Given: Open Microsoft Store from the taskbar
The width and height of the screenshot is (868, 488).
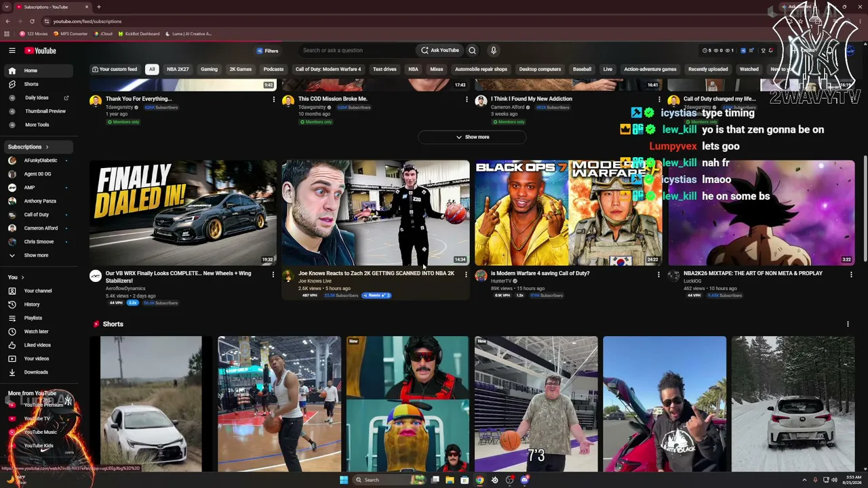Looking at the screenshot, I should 465,480.
